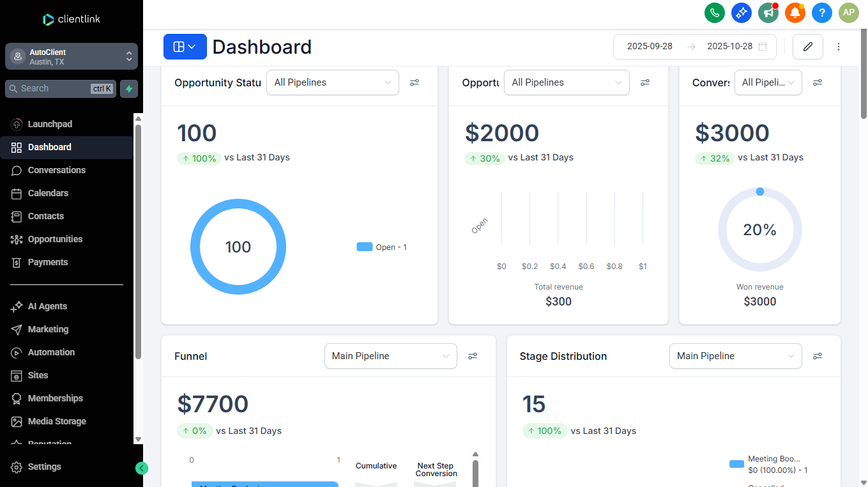Click the pencil edit dashboard button
Screen dimensions: 868x487
(808, 47)
